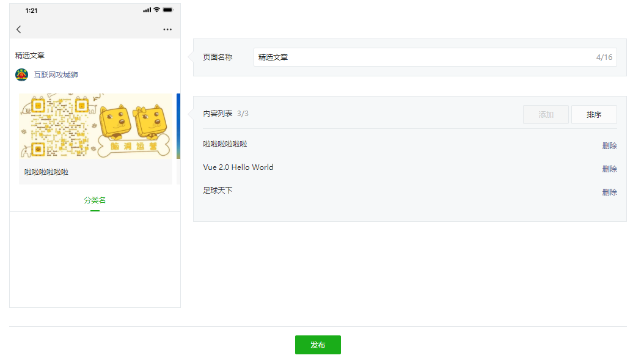Delete the Vue 2.0 Hello World item
Screen dimensions: 644x358
tap(610, 169)
